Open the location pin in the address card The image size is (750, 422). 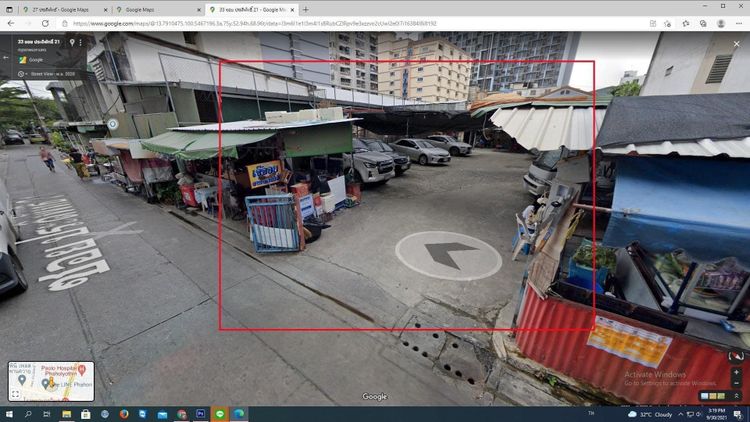click(72, 42)
